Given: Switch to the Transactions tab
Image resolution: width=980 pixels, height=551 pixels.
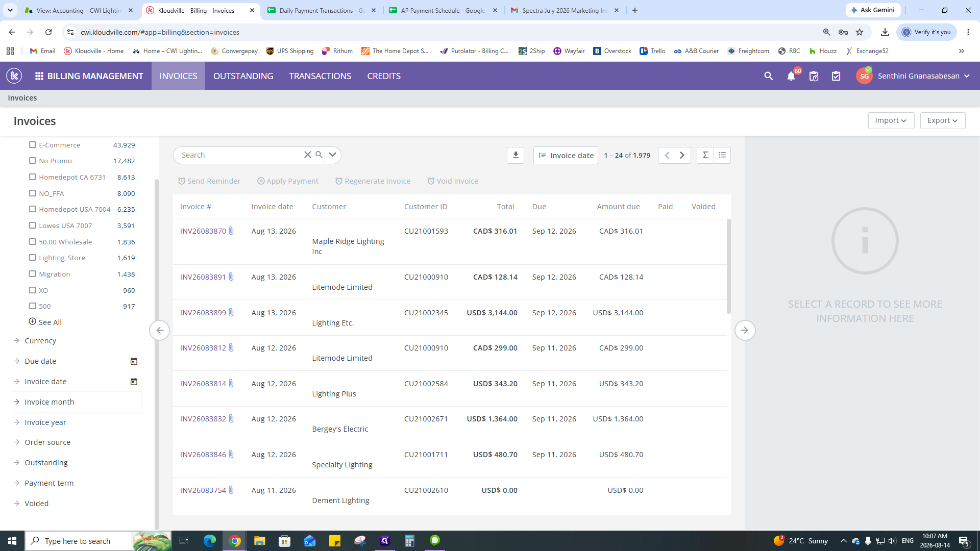Looking at the screenshot, I should [x=320, y=76].
